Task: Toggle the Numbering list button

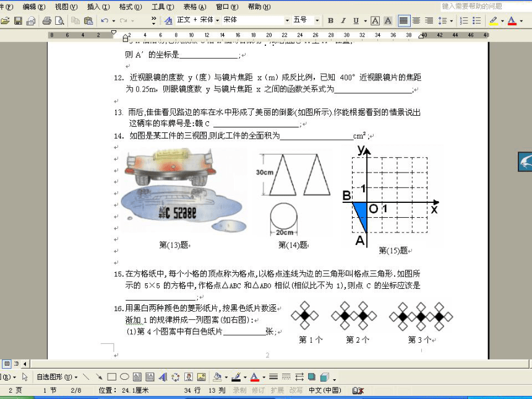Action: [464, 21]
